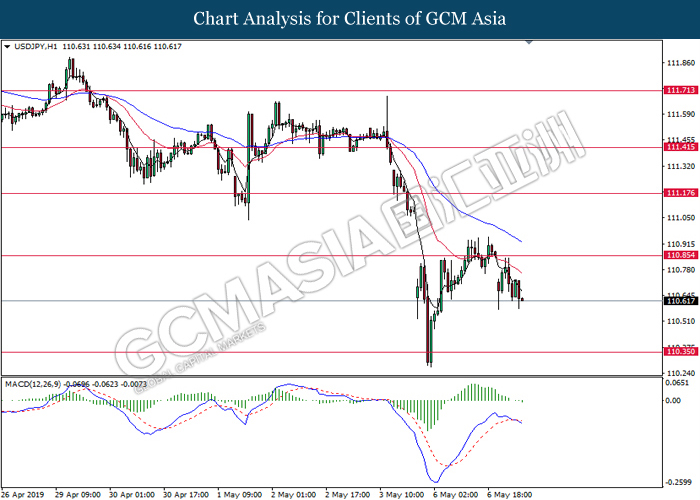Image resolution: width=700 pixels, height=500 pixels.
Task: Click the 1 May 09:00 time label
Action: [x=240, y=495]
